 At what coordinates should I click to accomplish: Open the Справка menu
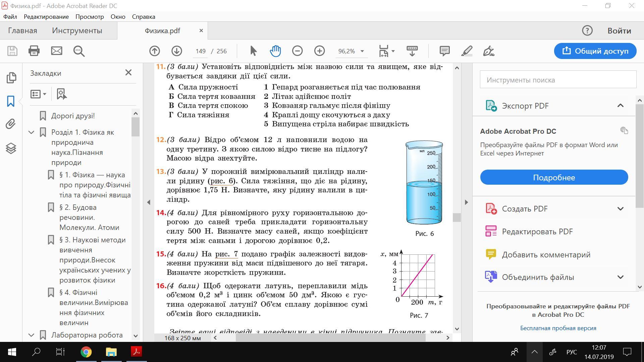click(x=144, y=17)
